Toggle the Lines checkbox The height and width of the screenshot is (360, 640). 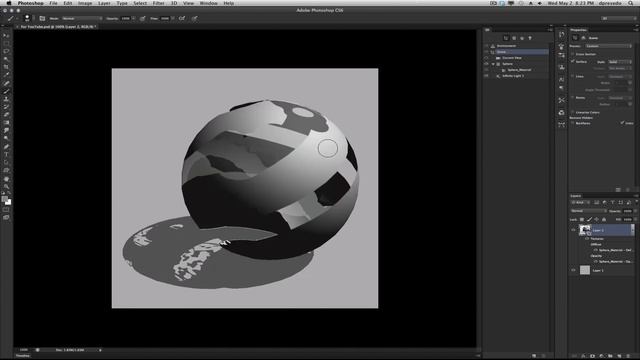[573, 76]
